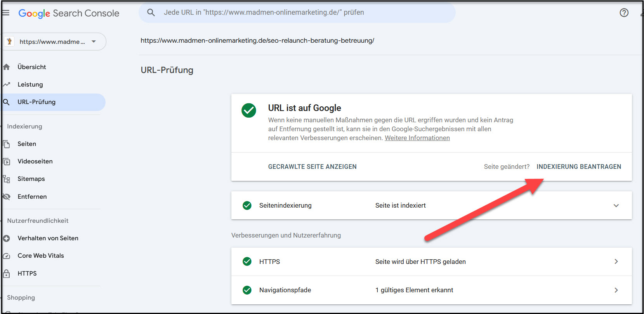Click the Videoseiten play icon
Image resolution: width=644 pixels, height=314 pixels.
6,161
